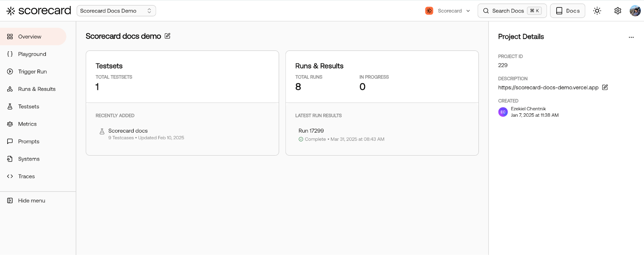Open Docs via the book button
Screen dimensions: 644x255
tap(568, 11)
